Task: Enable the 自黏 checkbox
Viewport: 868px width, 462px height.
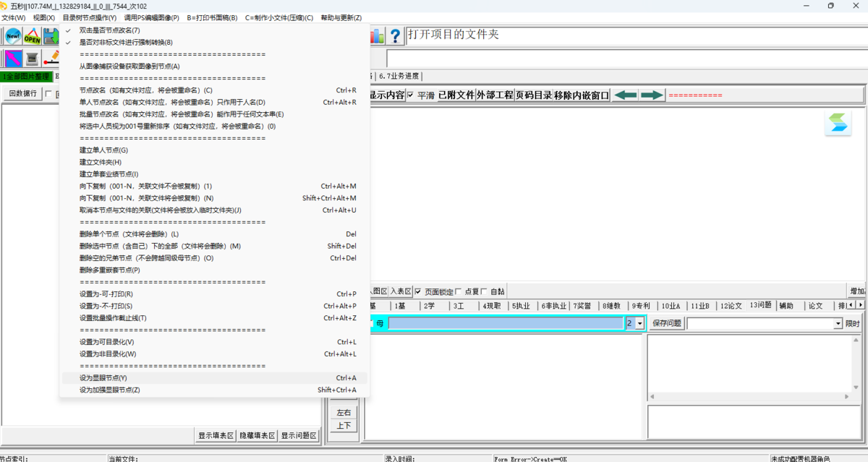Action: click(x=484, y=291)
